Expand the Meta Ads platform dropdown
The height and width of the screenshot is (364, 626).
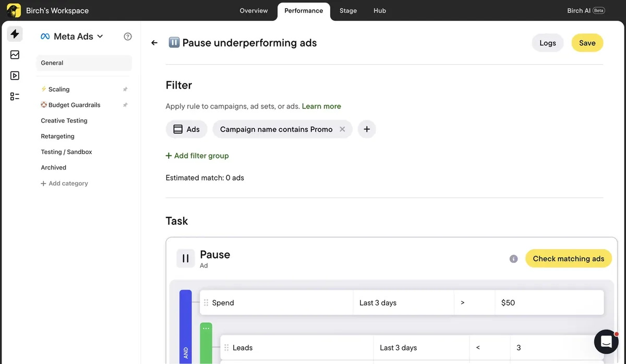pos(72,37)
